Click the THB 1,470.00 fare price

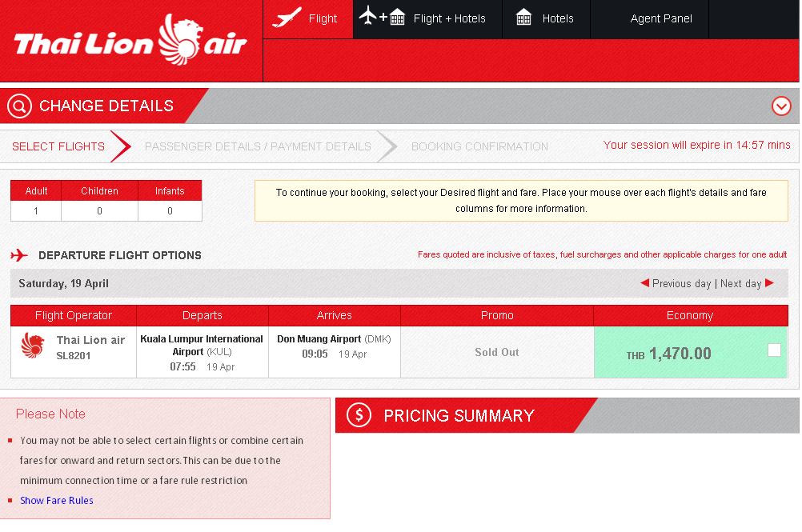(x=668, y=354)
